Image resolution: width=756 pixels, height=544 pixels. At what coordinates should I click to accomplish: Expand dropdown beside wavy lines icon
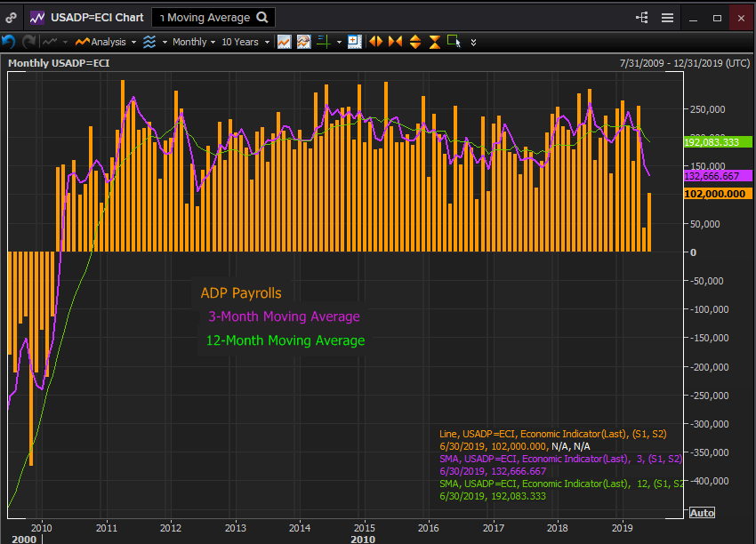pyautogui.click(x=165, y=42)
